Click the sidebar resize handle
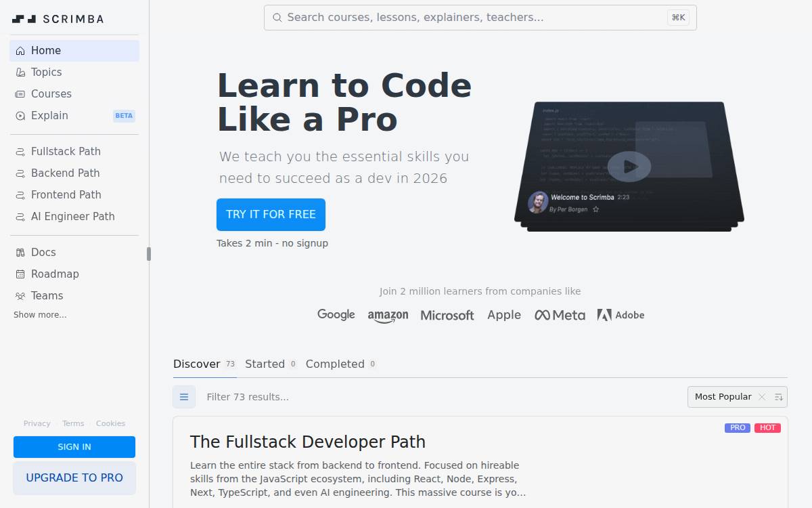The image size is (812, 508). click(149, 254)
